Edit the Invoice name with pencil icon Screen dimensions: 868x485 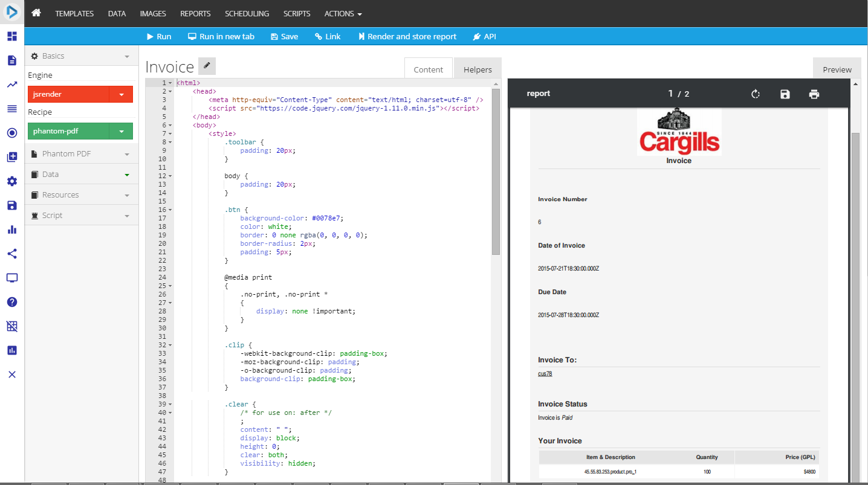pos(207,65)
